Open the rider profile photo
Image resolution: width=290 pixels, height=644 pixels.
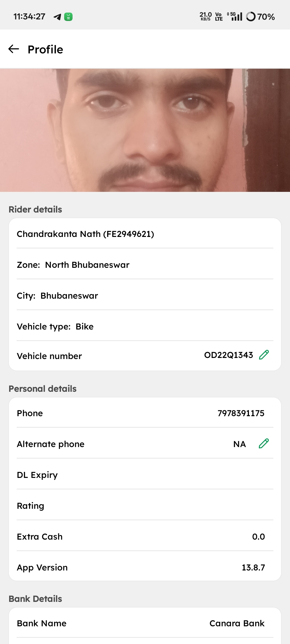tap(145, 130)
